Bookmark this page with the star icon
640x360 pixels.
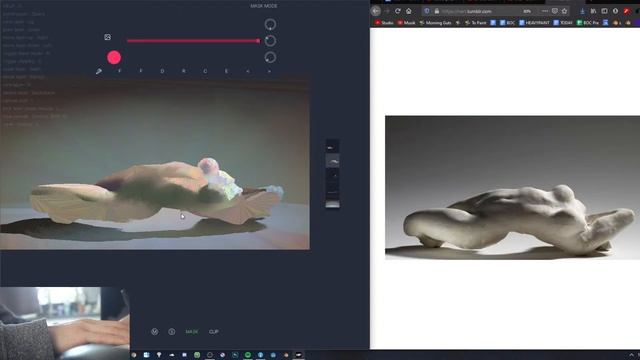click(564, 11)
